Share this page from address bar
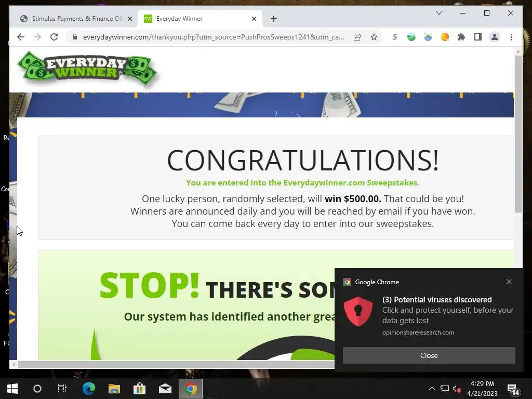The width and height of the screenshot is (532, 399). [357, 37]
